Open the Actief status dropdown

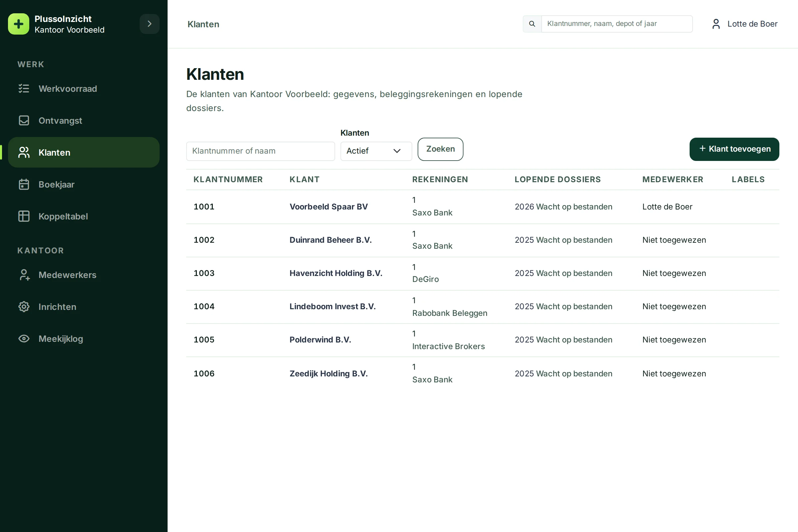point(376,151)
